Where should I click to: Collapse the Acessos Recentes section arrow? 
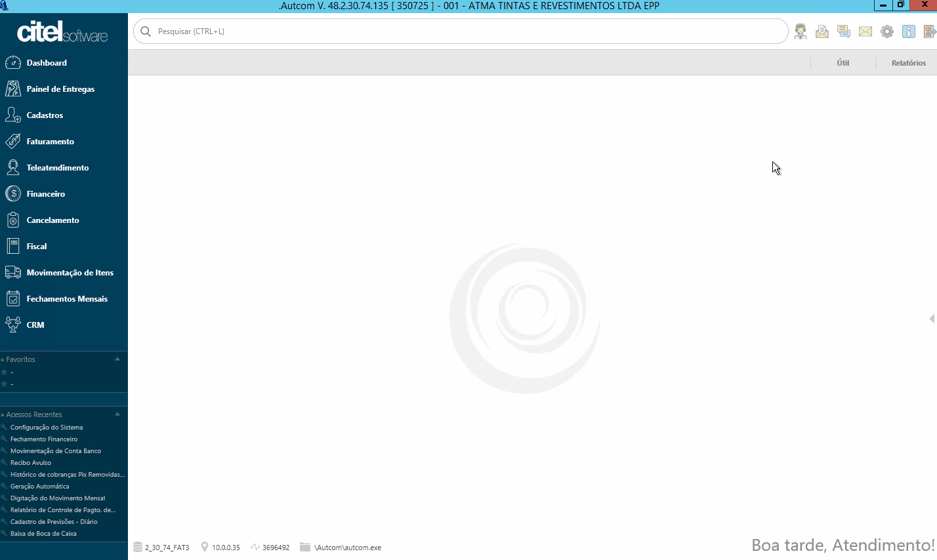(117, 414)
